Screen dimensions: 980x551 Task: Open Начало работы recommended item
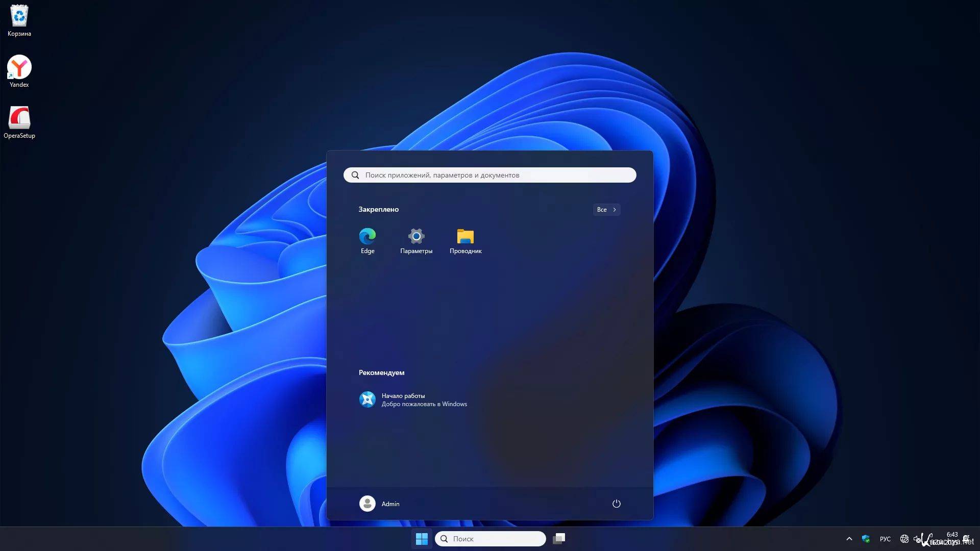click(413, 399)
